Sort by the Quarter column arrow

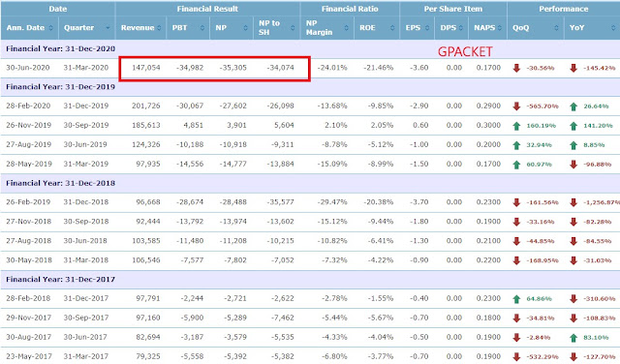[108, 28]
